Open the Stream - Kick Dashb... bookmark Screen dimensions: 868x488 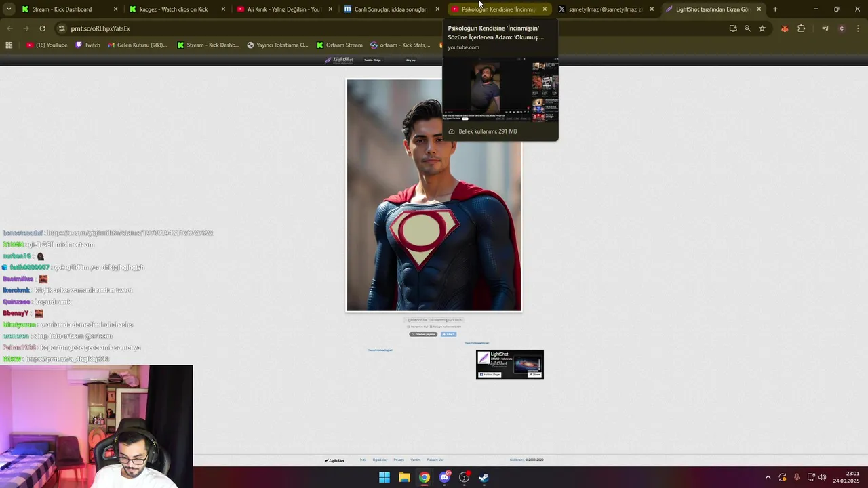pyautogui.click(x=208, y=45)
